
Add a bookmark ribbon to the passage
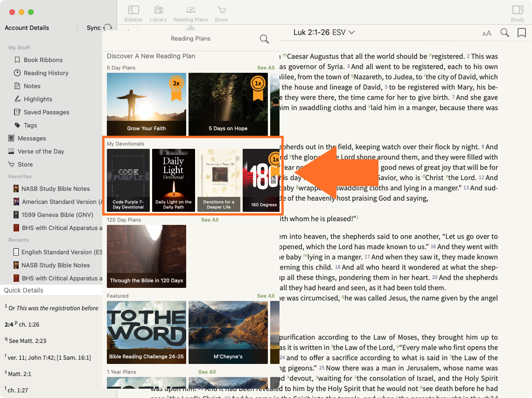[521, 33]
